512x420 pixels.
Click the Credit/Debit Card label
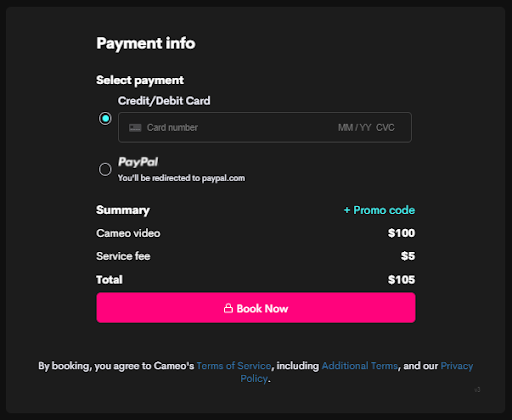tap(164, 101)
